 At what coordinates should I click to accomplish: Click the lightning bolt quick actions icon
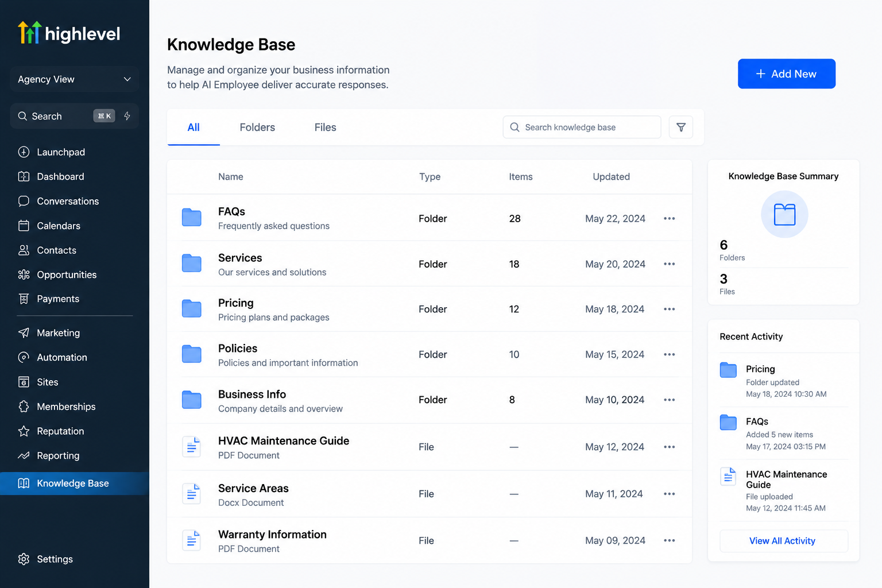[x=127, y=116]
